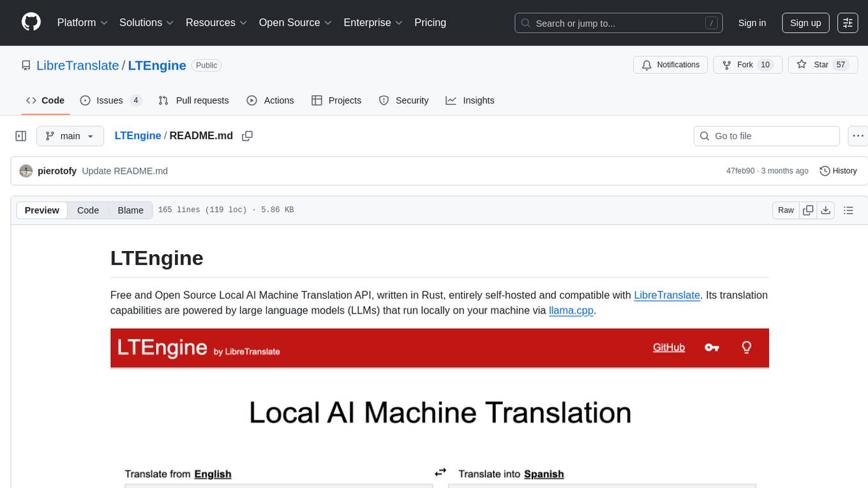868x488 pixels.
Task: View the Insights tab
Action: (470, 100)
